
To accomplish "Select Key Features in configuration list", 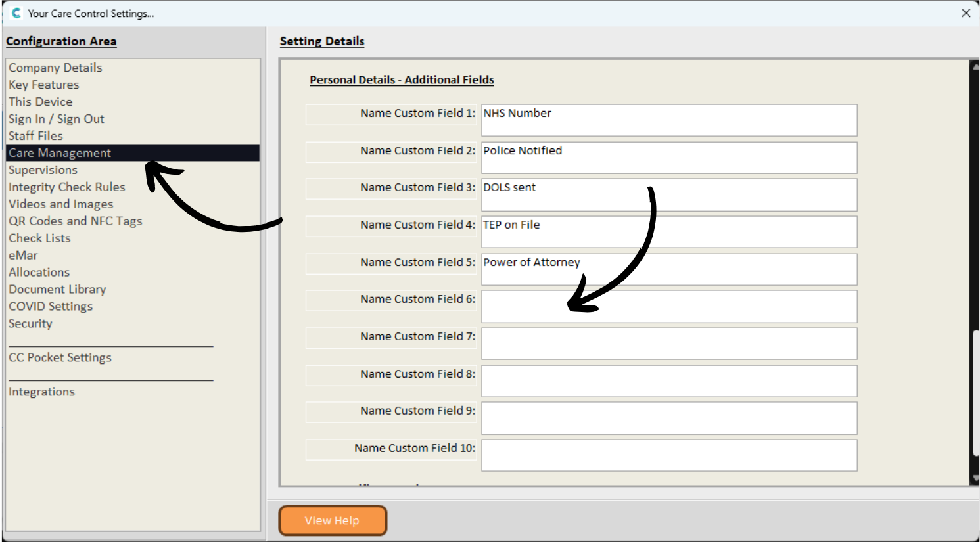I will tap(43, 85).
